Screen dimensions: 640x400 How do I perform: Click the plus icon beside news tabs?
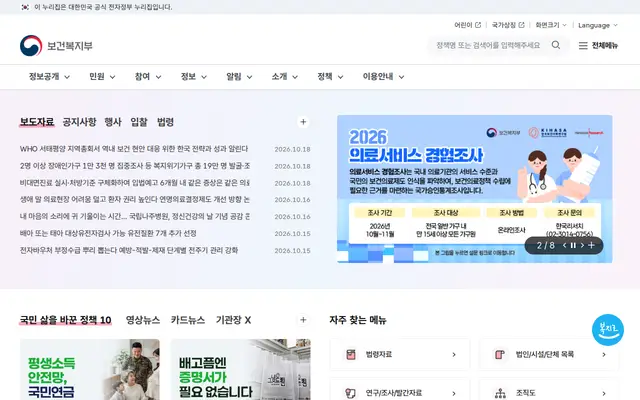(x=303, y=122)
